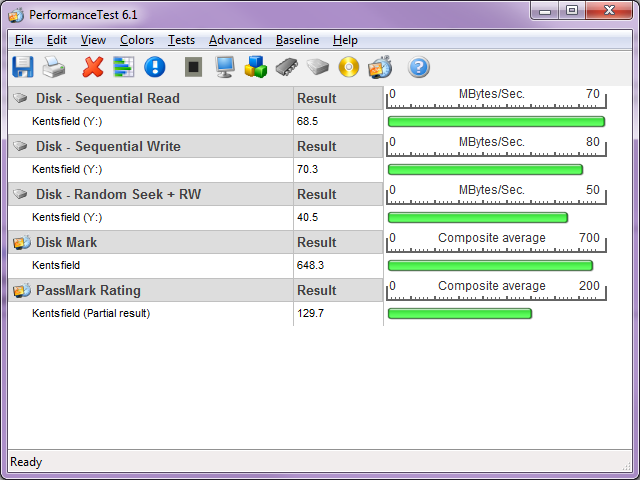Click the PerformanceTest title bar app icon
Screen dimensions: 640x480
coord(16,16)
